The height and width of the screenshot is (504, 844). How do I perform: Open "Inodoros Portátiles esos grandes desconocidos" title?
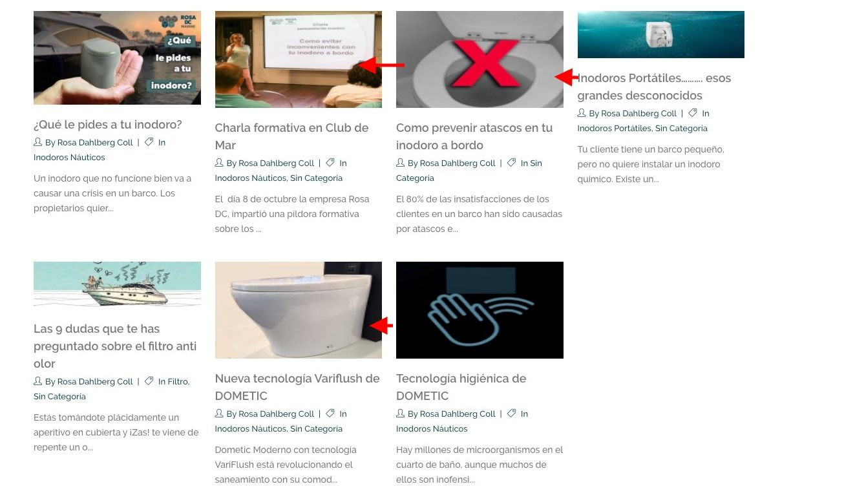pos(654,87)
